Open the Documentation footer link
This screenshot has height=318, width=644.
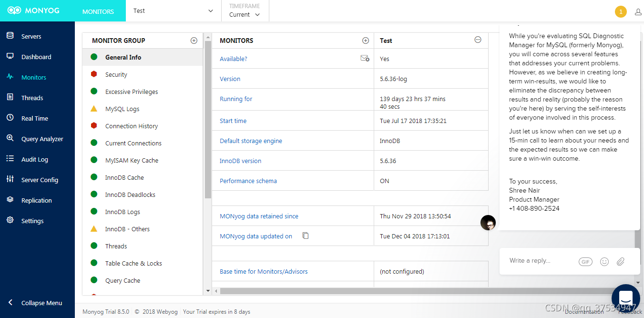[x=584, y=311]
